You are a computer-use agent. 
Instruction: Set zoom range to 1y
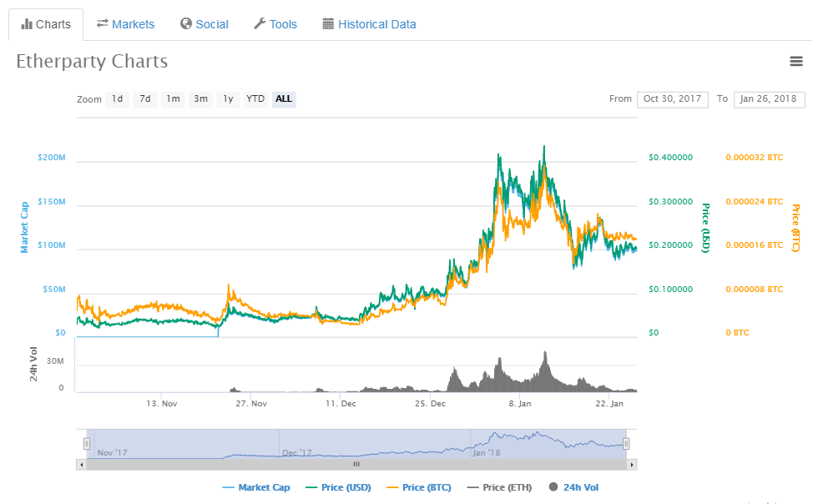(x=229, y=99)
